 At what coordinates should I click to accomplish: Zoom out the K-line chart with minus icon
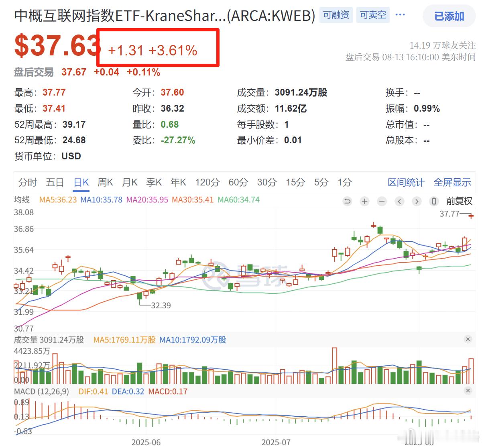point(382,201)
